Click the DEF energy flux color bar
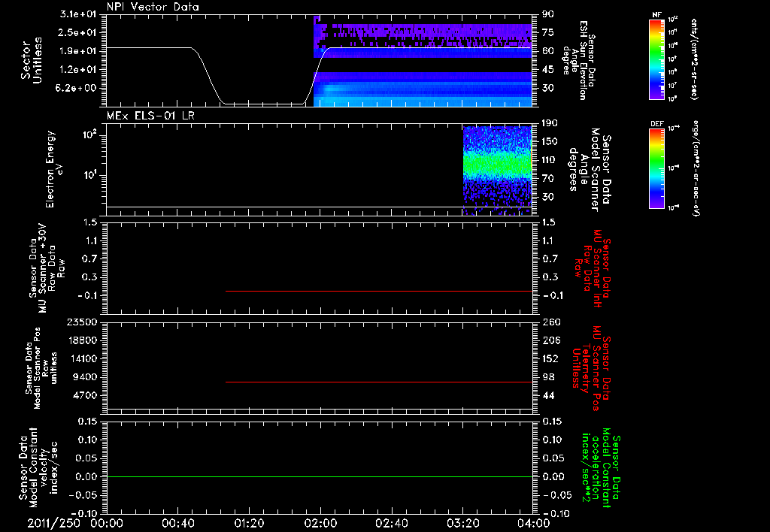 657,168
